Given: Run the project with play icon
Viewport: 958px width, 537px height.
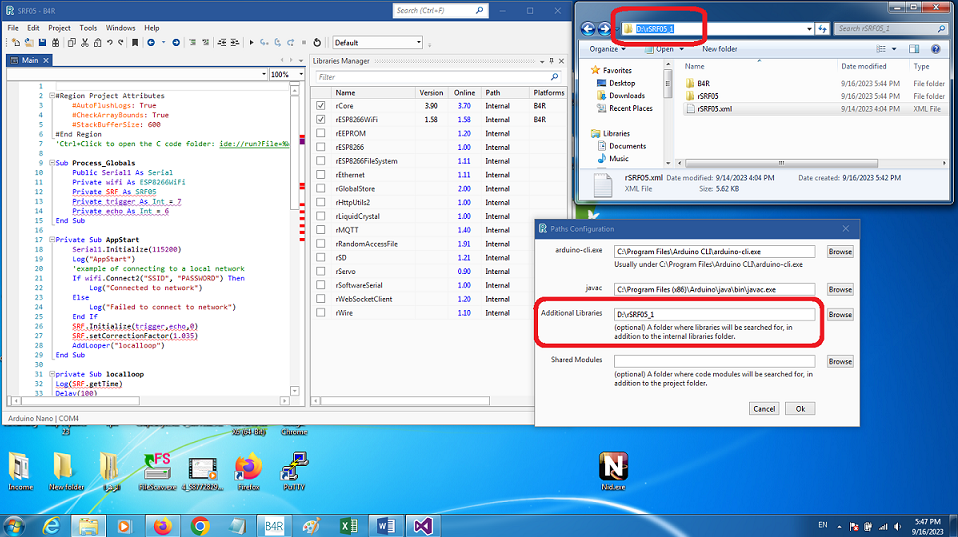Looking at the screenshot, I should (251, 43).
